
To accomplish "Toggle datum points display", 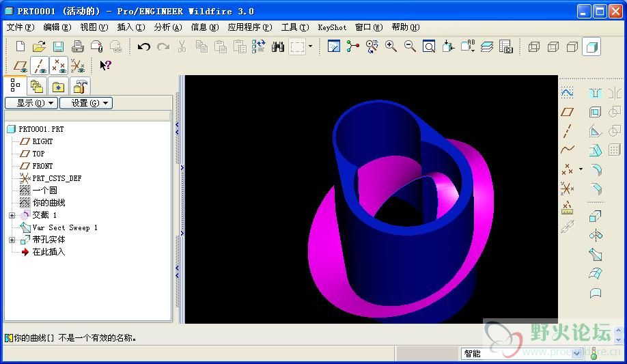I will coord(59,66).
